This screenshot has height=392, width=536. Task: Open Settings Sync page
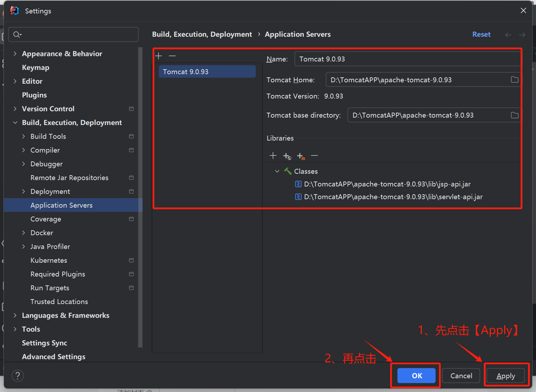[44, 343]
